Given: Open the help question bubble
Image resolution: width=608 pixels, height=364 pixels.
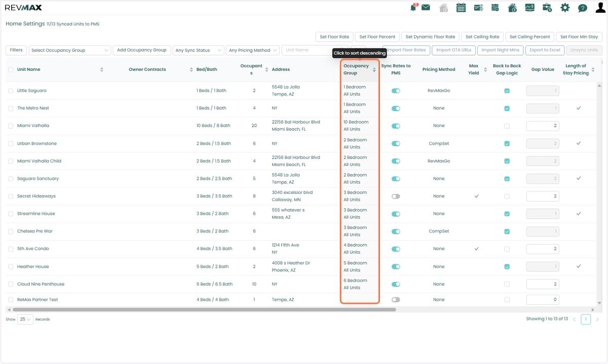Looking at the screenshot, I should 583,8.
